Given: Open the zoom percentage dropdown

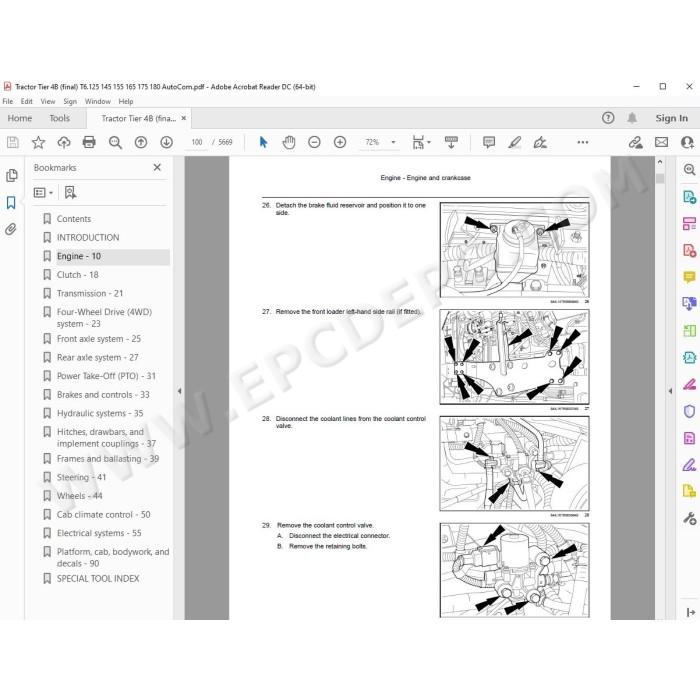Looking at the screenshot, I should [393, 142].
